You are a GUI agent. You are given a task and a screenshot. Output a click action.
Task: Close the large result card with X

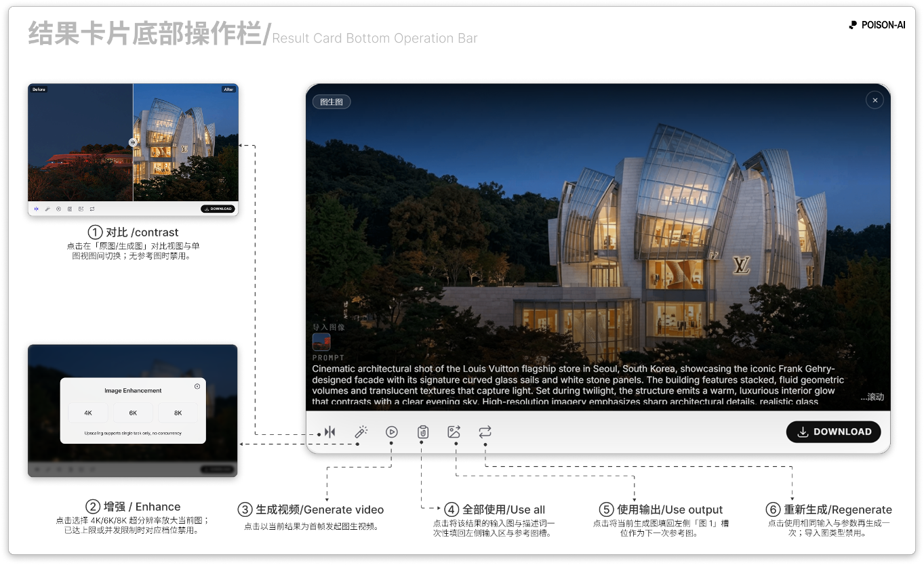tap(875, 100)
